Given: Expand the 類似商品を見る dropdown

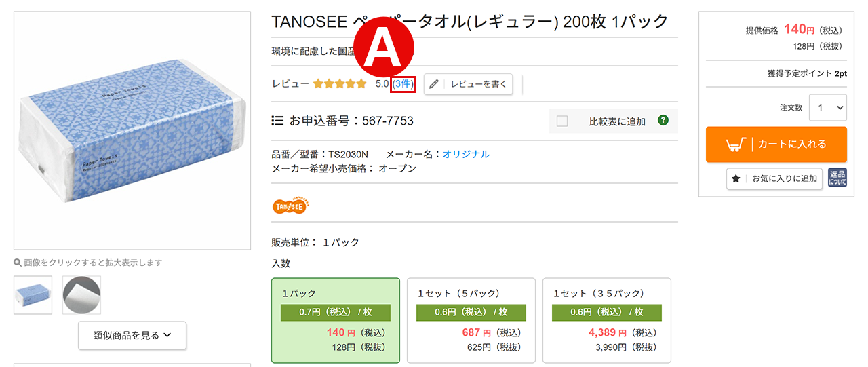Looking at the screenshot, I should [132, 335].
